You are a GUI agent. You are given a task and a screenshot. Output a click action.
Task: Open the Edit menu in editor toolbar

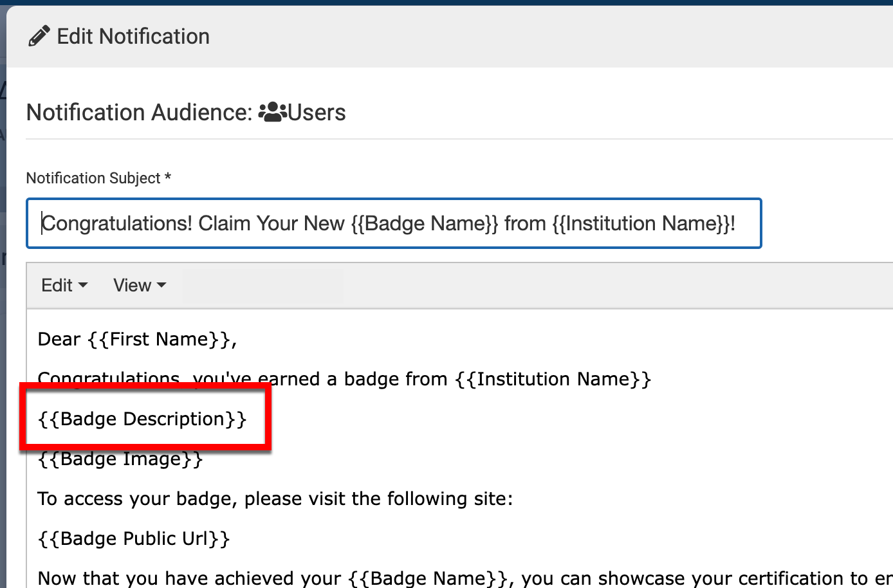pyautogui.click(x=64, y=285)
